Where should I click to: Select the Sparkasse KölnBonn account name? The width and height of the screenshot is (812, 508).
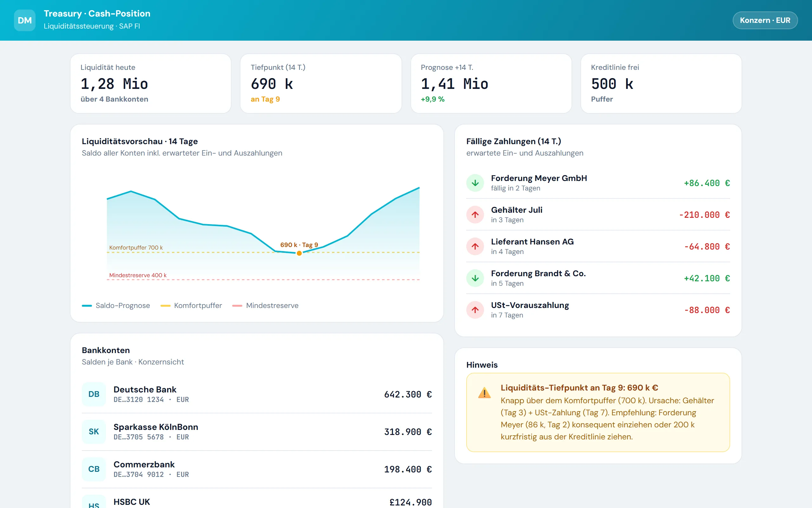156,427
